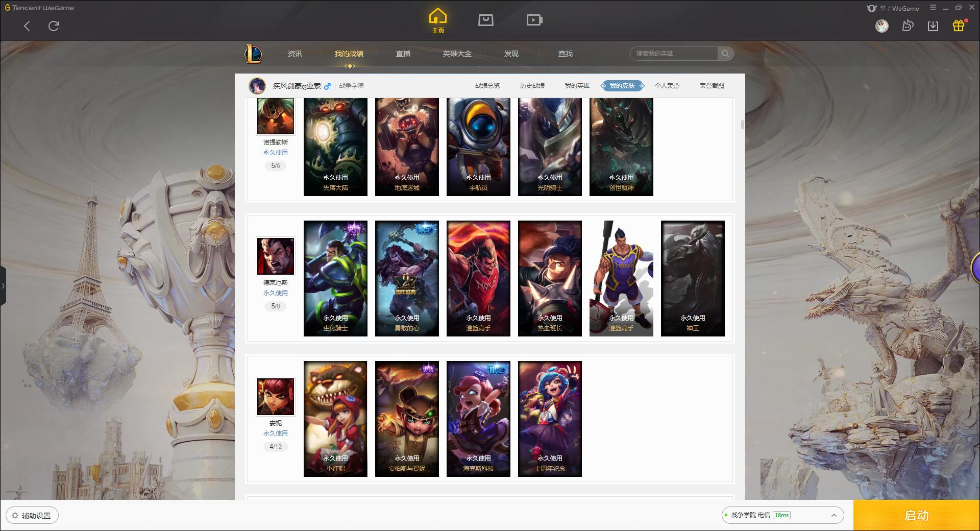
Task: Click the summoner avatar next to 疾风剑豪
Action: (x=257, y=86)
